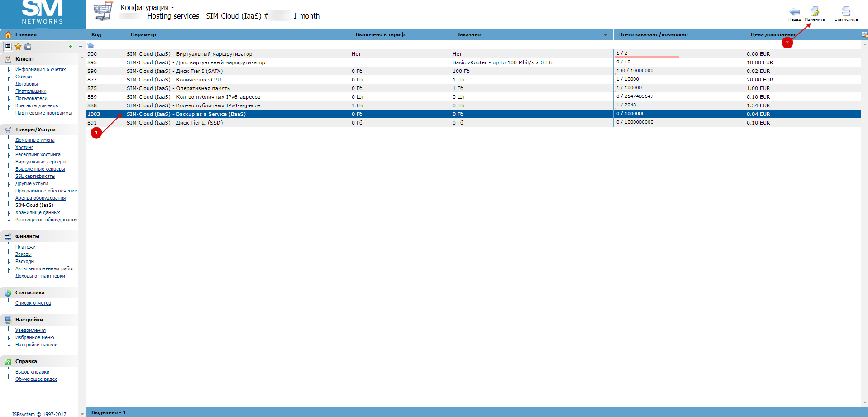The image size is (868, 417).
Task: Click the ISPsystem copyright link
Action: pos(39,414)
